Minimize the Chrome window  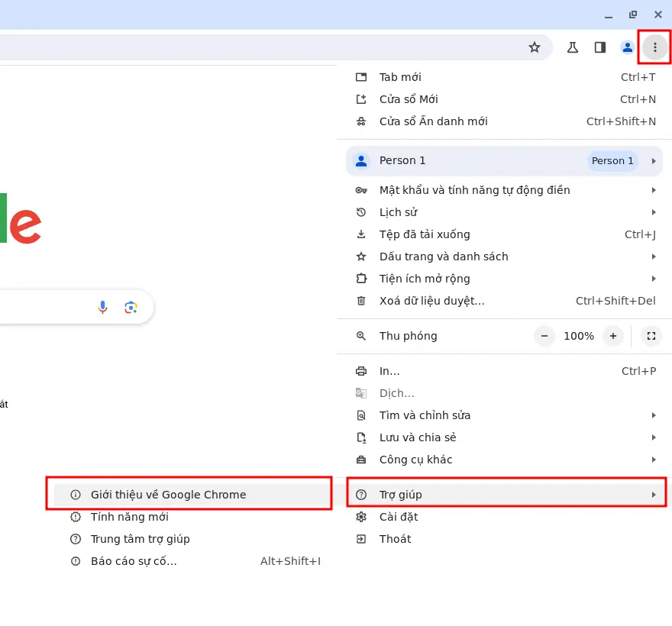[x=608, y=15]
